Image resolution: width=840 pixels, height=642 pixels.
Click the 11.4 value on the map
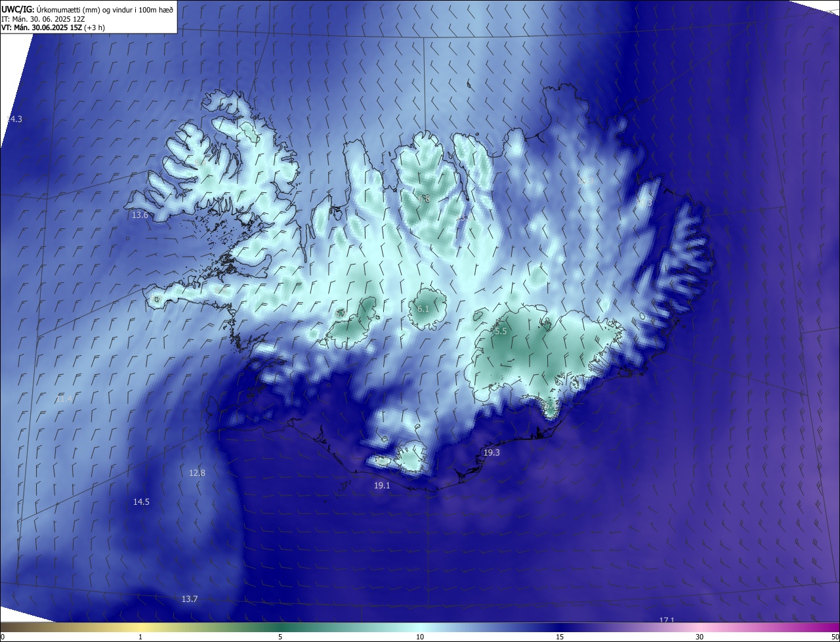pos(64,398)
